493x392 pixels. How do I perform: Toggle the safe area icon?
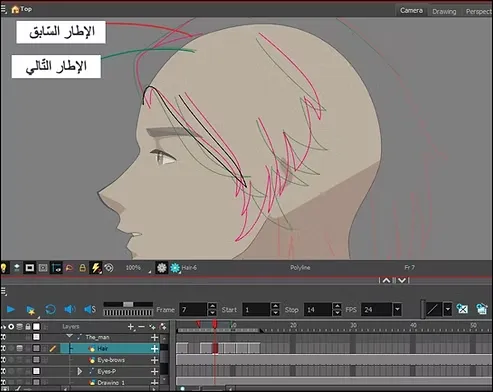(43, 268)
